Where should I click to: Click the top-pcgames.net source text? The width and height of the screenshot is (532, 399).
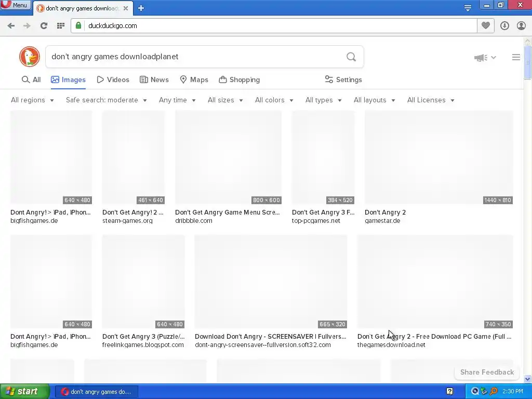coord(316,221)
